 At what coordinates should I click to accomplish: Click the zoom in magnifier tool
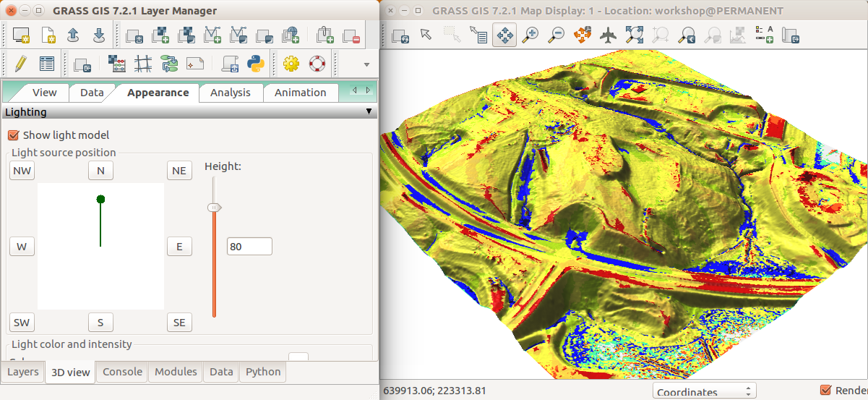(530, 35)
